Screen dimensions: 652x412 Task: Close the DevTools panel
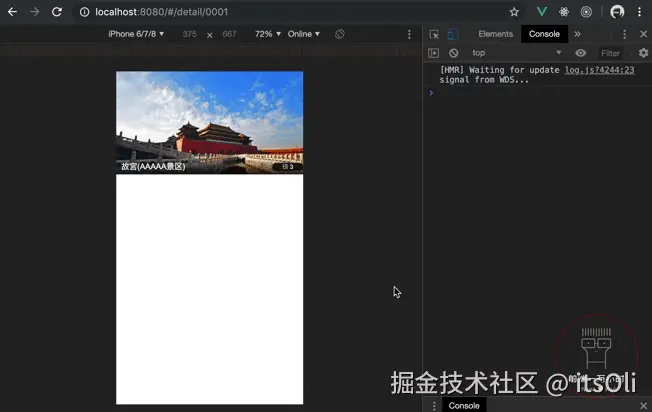coord(644,34)
